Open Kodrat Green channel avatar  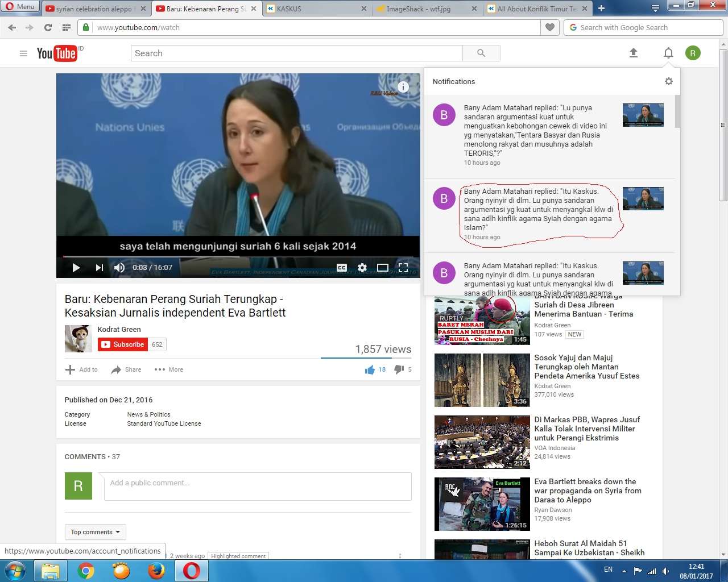(x=78, y=339)
